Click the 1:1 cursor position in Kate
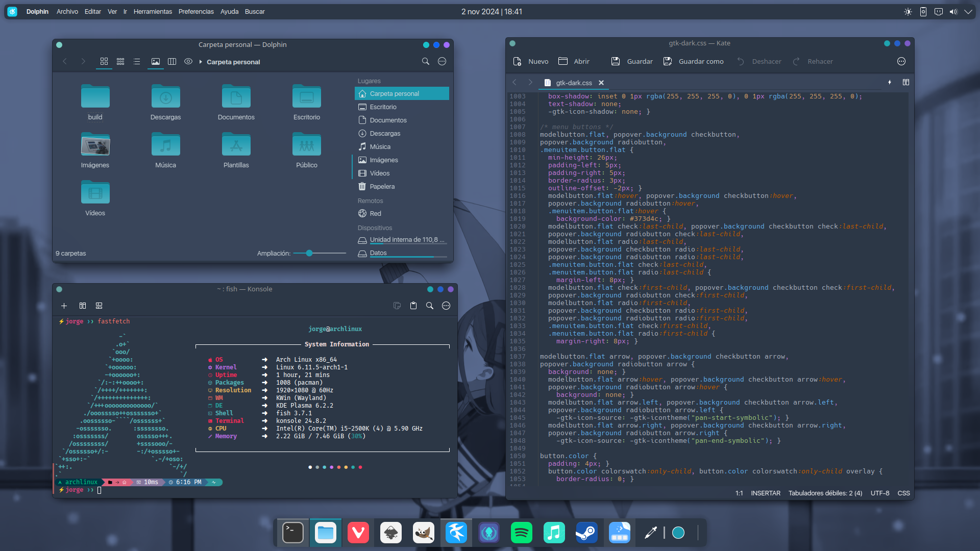 (x=739, y=493)
